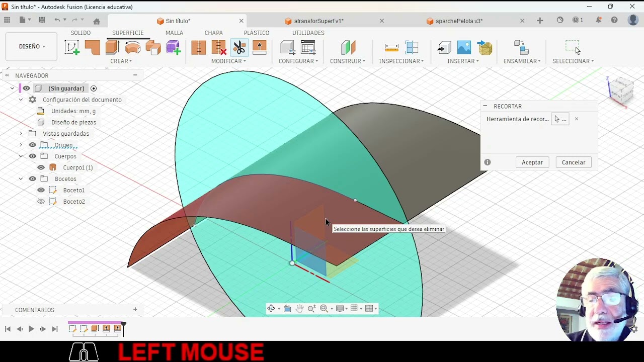Hide Cuerpo1 (1) body
Image resolution: width=644 pixels, height=362 pixels.
click(x=41, y=167)
